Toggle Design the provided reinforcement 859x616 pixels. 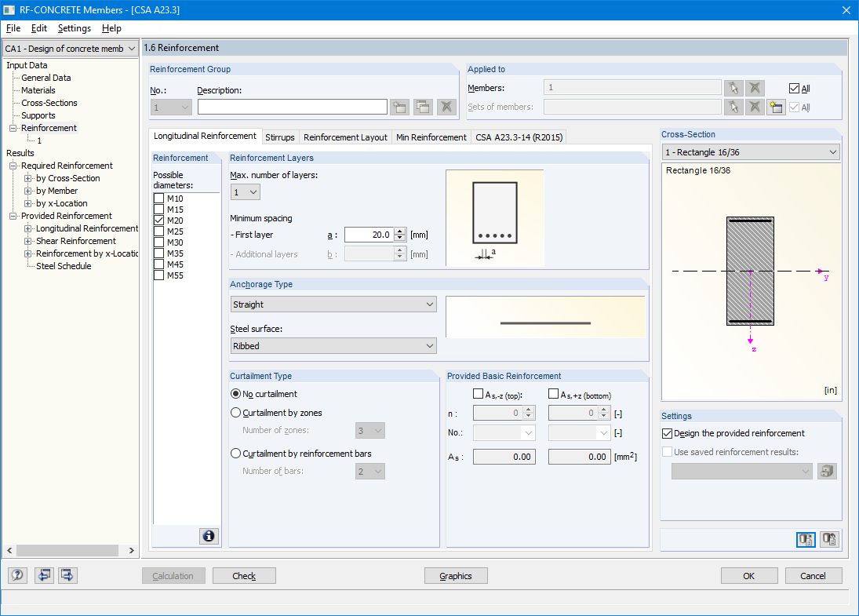[668, 433]
